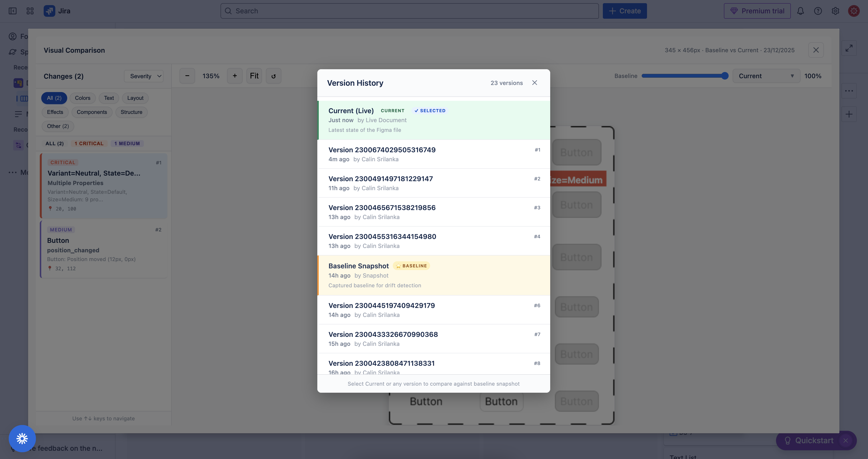The height and width of the screenshot is (459, 868).
Task: Toggle the Layout filter chip
Action: tap(135, 98)
